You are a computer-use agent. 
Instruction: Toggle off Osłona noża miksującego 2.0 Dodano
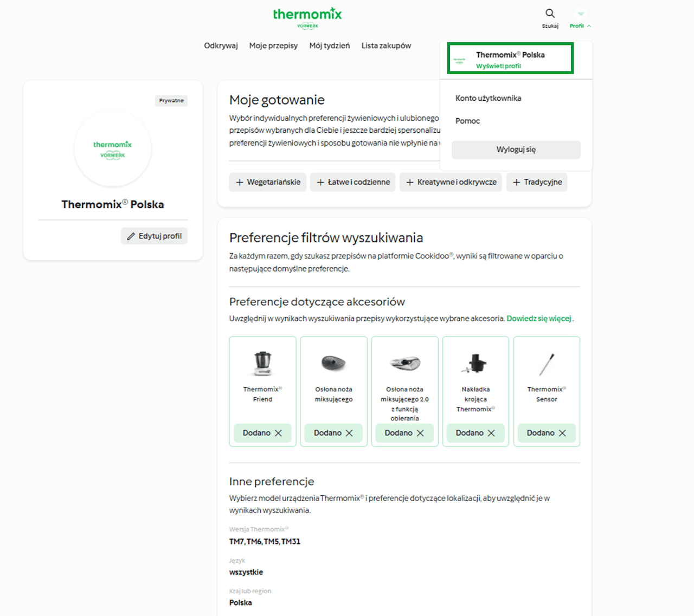coord(404,433)
